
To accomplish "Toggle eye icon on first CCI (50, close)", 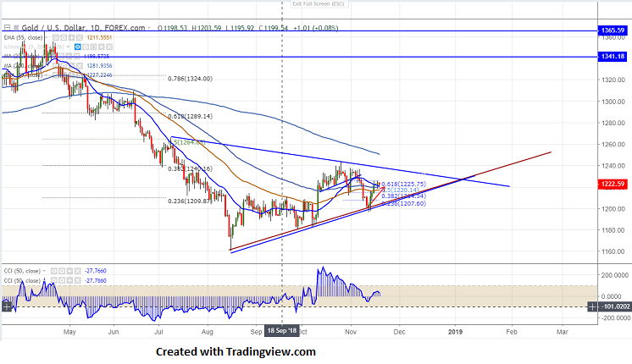I will [x=53, y=271].
